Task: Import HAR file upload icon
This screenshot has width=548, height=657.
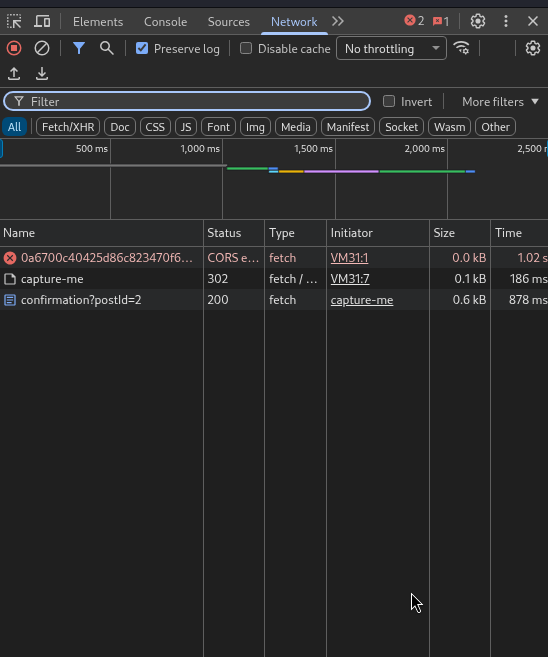Action: point(14,74)
